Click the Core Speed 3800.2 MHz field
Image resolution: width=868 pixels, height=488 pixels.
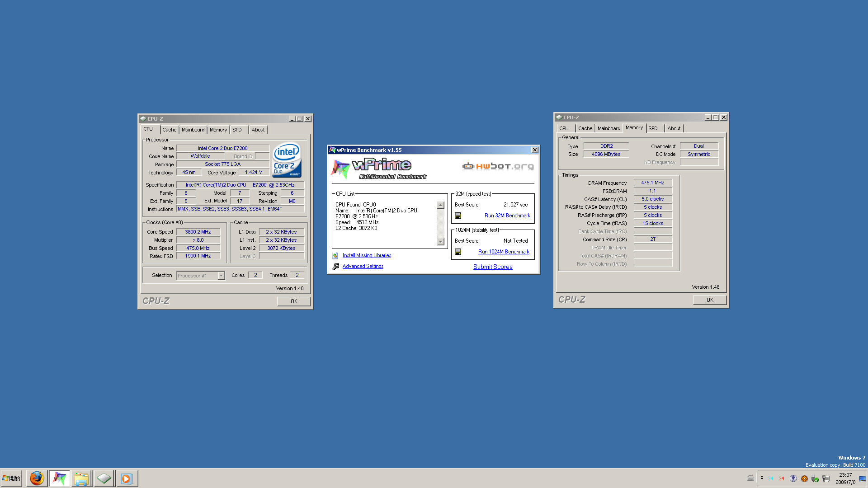click(x=198, y=232)
